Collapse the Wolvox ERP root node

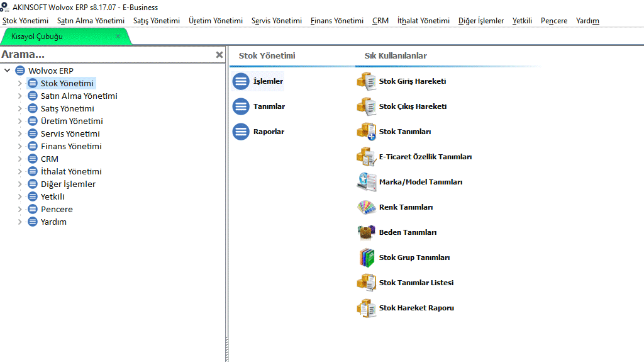[x=8, y=71]
